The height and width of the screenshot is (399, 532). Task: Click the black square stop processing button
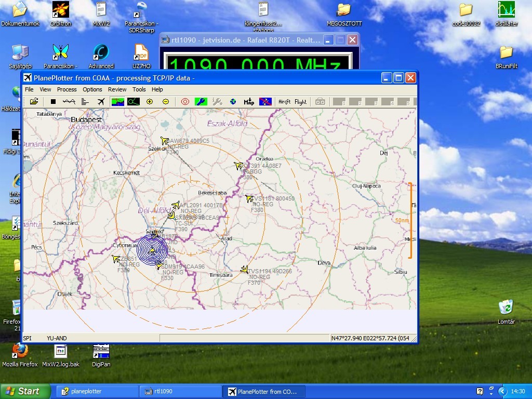tap(53, 101)
